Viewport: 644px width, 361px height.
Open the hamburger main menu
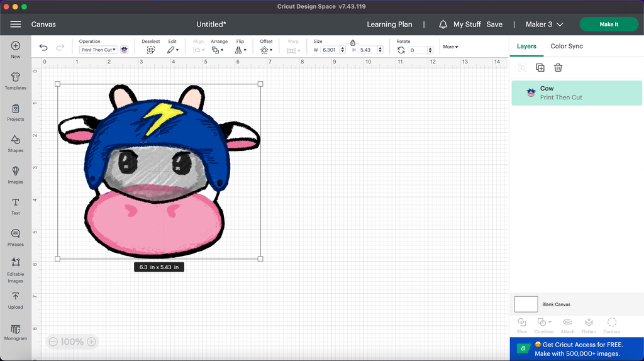(x=16, y=25)
